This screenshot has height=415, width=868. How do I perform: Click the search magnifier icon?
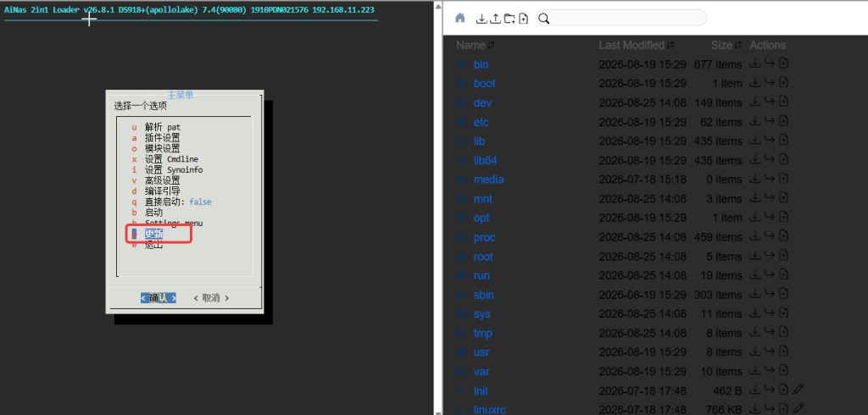[x=543, y=19]
